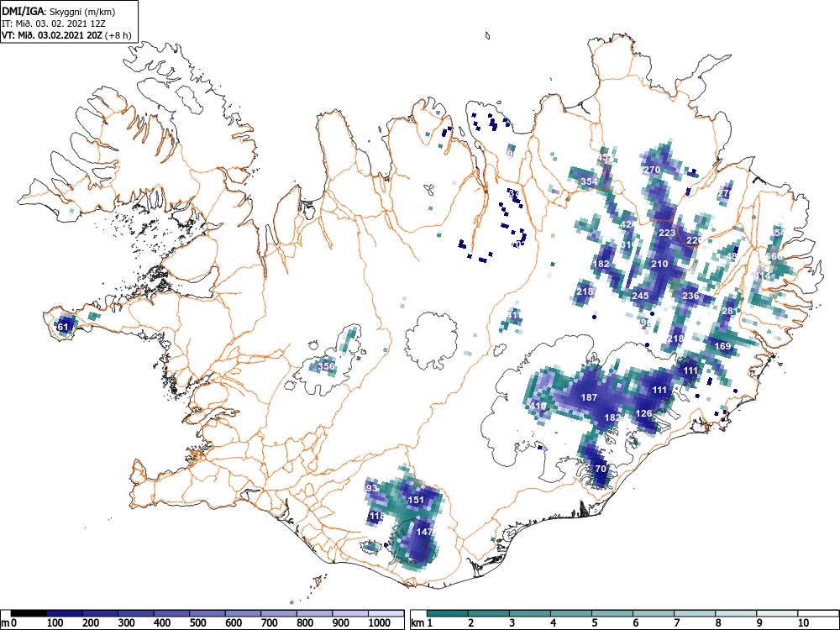Click the 118 visibility value on the map
The height and width of the screenshot is (630, 840).
pos(377,516)
